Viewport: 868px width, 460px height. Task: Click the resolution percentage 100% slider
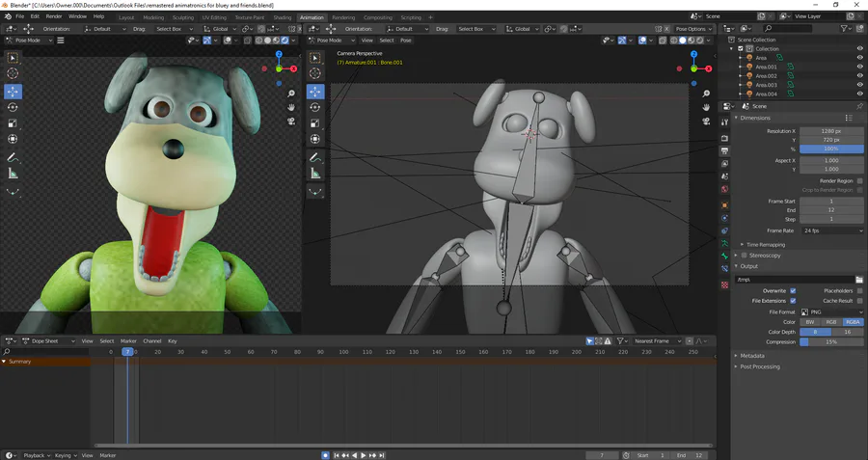pos(832,149)
